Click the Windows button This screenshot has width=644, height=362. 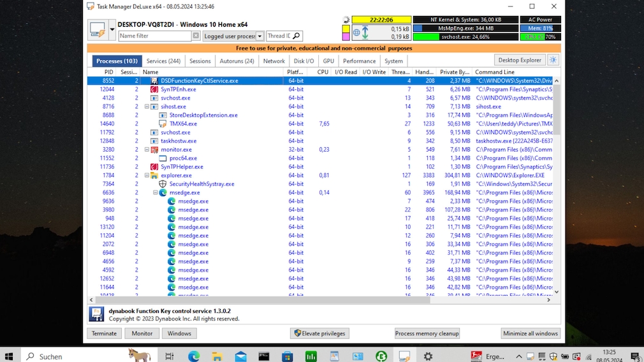click(x=179, y=334)
